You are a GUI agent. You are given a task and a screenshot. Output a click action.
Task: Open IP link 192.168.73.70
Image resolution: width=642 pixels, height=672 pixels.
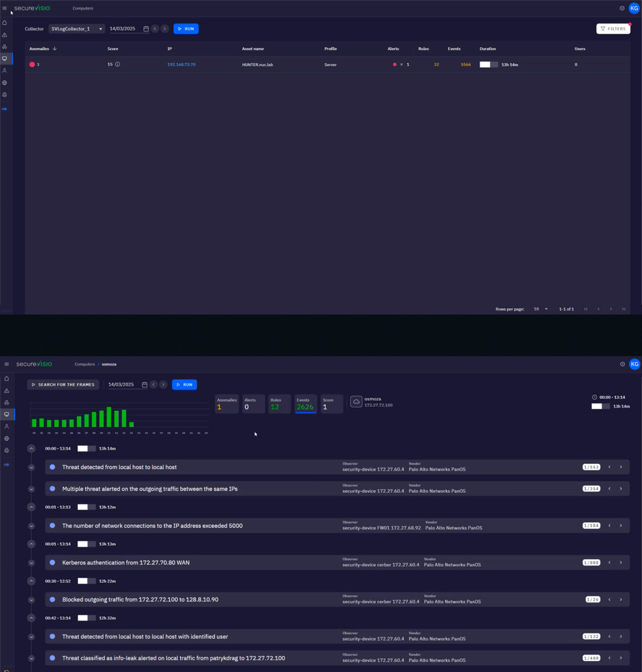[181, 64]
